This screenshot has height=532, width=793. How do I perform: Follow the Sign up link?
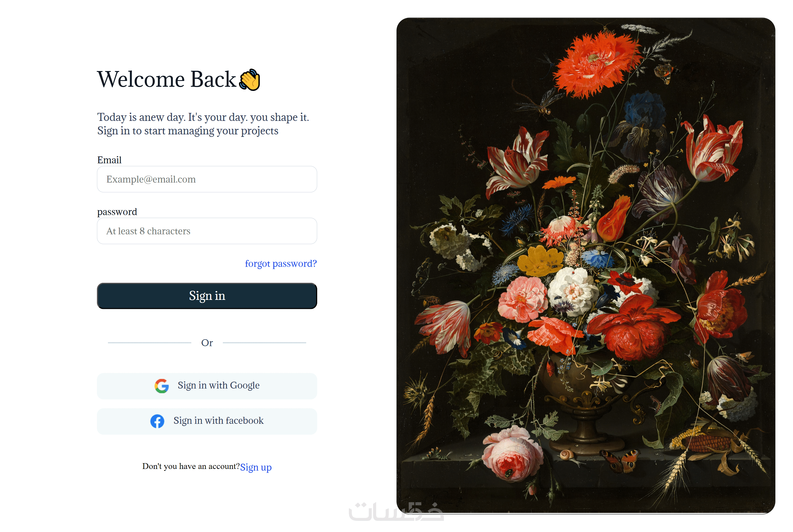(x=256, y=467)
